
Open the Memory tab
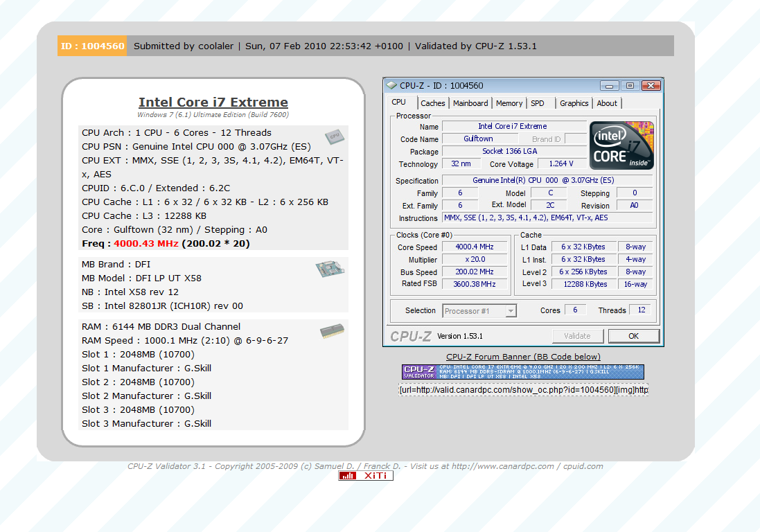click(509, 103)
